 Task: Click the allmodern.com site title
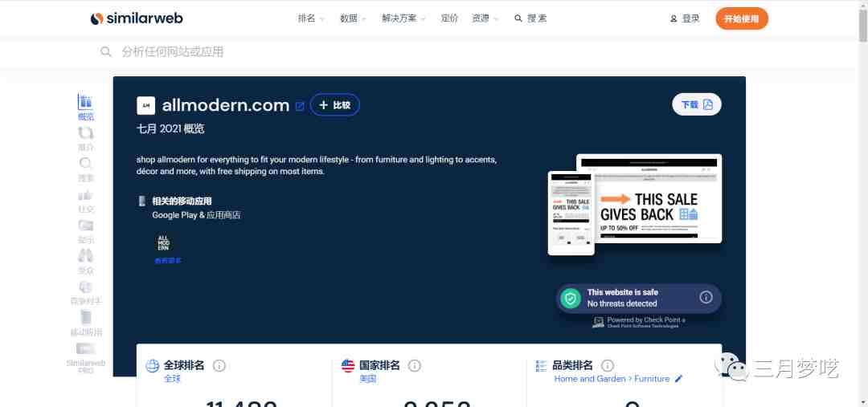click(x=226, y=105)
